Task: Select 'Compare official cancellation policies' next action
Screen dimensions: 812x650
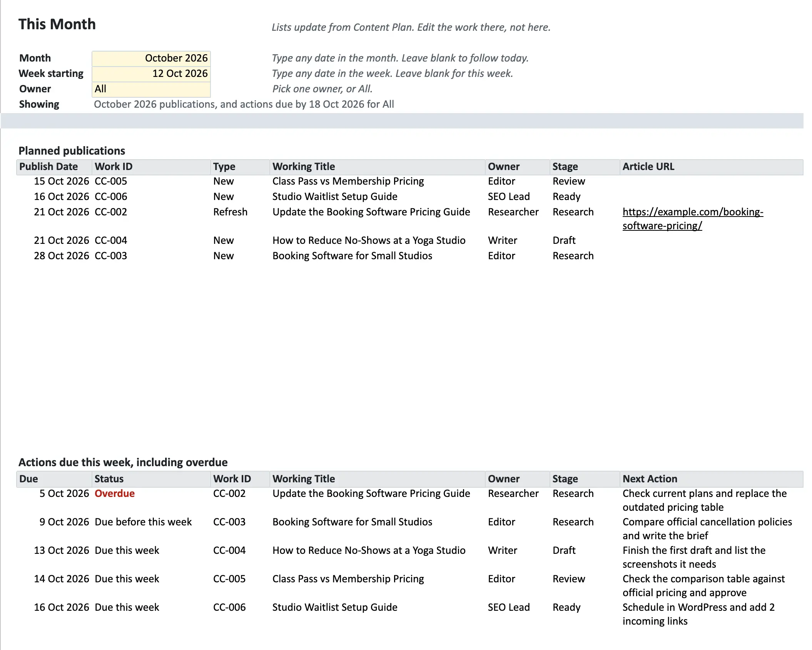Action: tap(707, 529)
